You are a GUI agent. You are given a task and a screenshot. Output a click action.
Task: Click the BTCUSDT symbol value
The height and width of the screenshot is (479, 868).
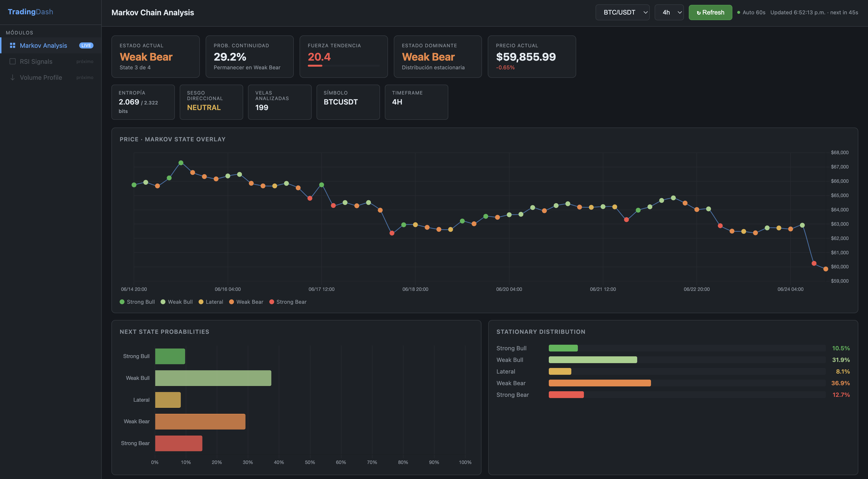(341, 102)
